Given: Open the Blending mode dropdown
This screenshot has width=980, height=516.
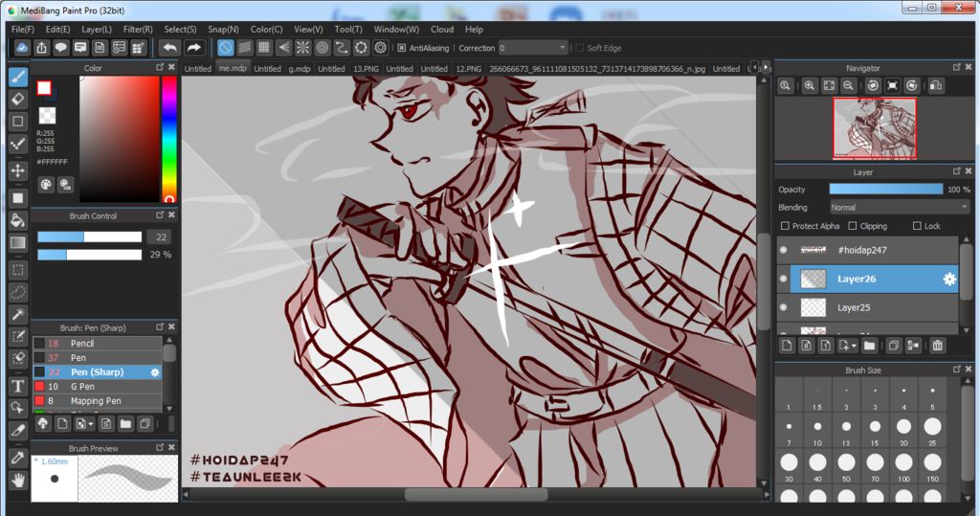Looking at the screenshot, I should 899,207.
